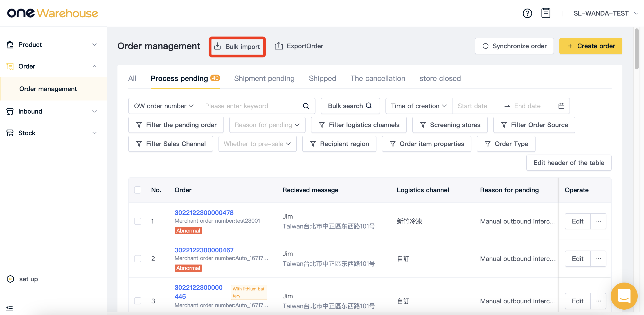Collapse the Order menu chevron
This screenshot has width=644, height=315.
95,66
